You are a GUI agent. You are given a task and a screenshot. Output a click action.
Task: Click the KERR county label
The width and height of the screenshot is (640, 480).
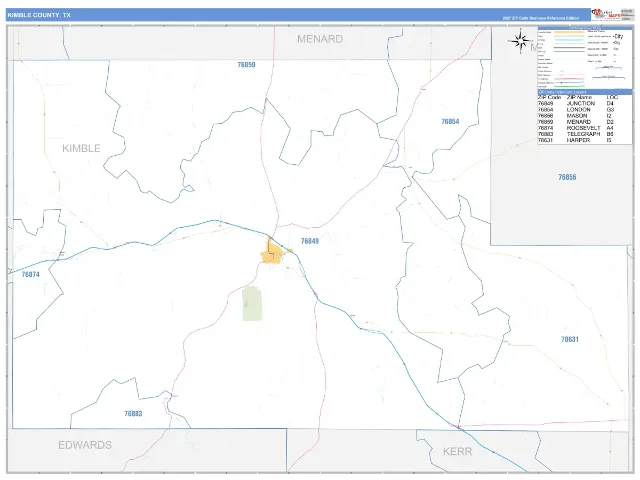457,451
